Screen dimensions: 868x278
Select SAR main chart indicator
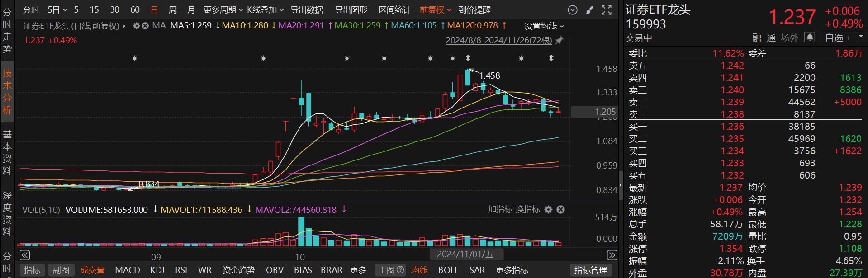tap(477, 270)
